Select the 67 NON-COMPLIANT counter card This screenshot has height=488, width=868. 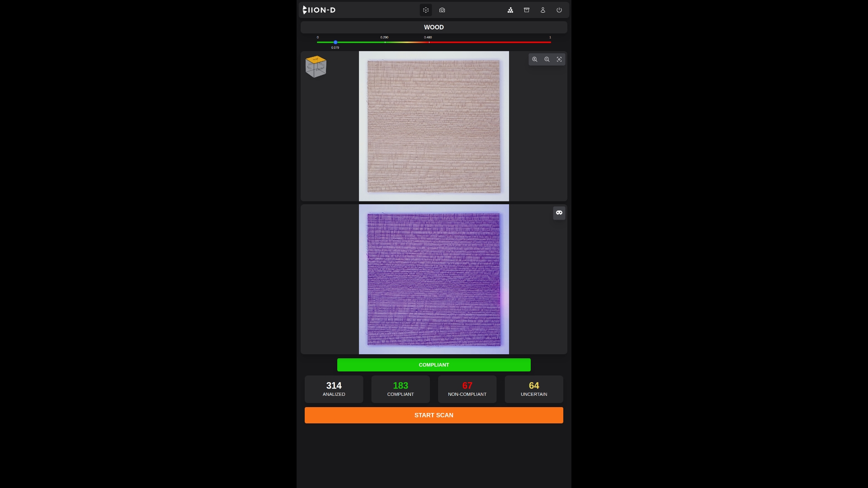point(467,389)
